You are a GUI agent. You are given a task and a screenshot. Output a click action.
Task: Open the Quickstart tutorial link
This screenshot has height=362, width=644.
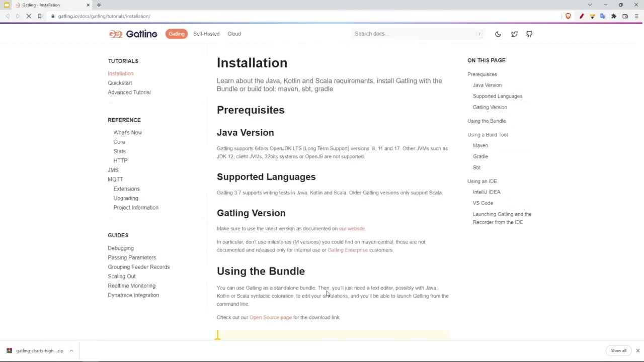[x=120, y=83]
